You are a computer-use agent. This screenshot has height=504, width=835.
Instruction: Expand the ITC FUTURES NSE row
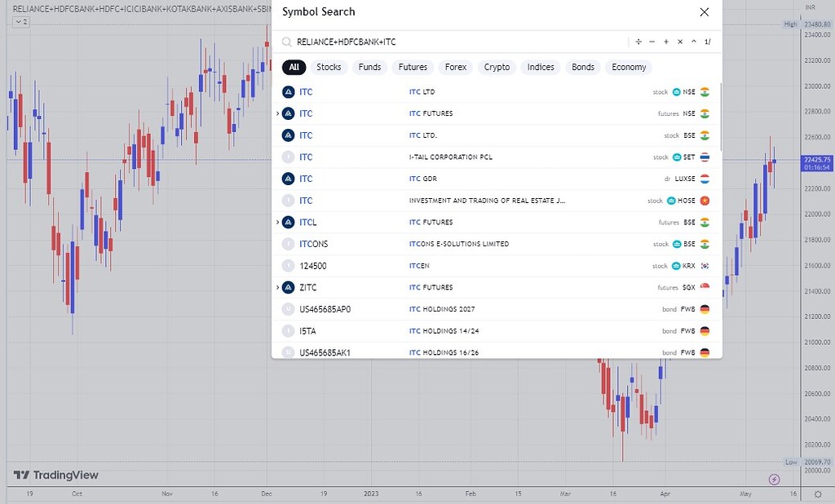click(x=277, y=113)
